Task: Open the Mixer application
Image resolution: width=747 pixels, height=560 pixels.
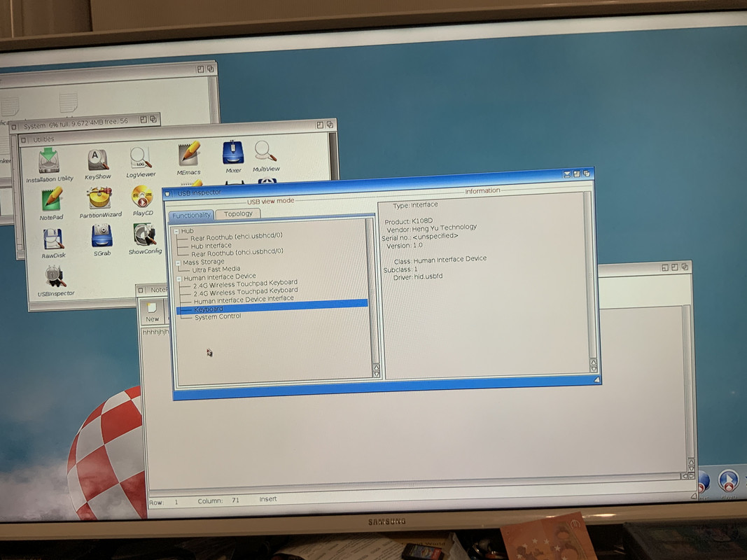Action: [233, 156]
